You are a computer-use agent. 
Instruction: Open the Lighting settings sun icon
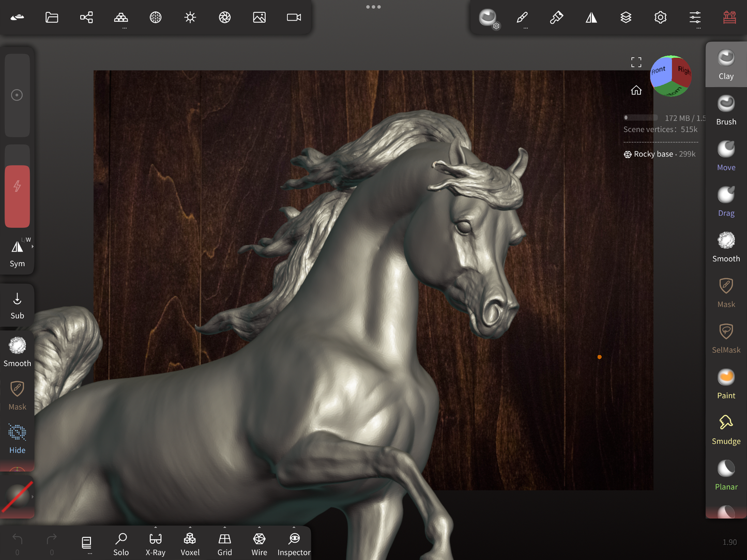(190, 18)
